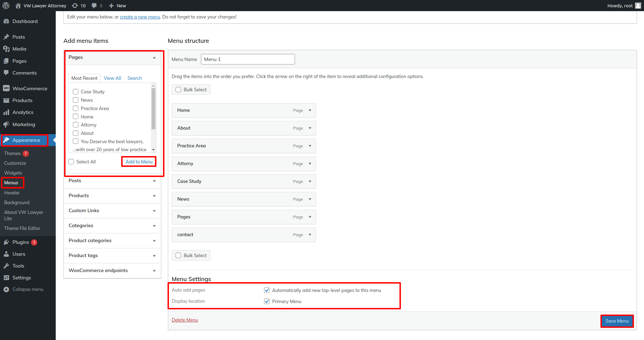Click the Delete Menu link
Image resolution: width=644 pixels, height=340 pixels.
[x=185, y=320]
